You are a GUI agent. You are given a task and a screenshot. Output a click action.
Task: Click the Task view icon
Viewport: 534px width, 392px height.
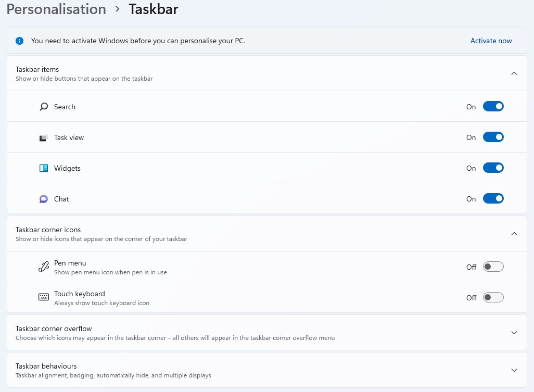point(44,138)
